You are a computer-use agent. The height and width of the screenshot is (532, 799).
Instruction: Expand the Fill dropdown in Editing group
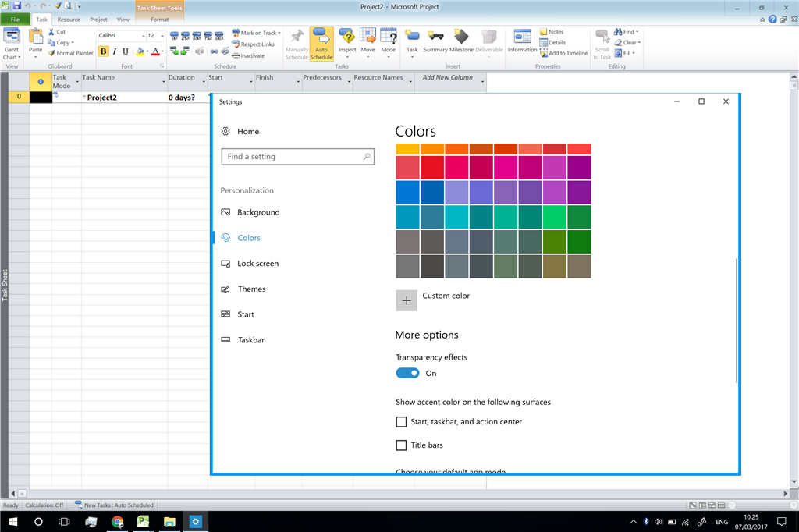634,53
